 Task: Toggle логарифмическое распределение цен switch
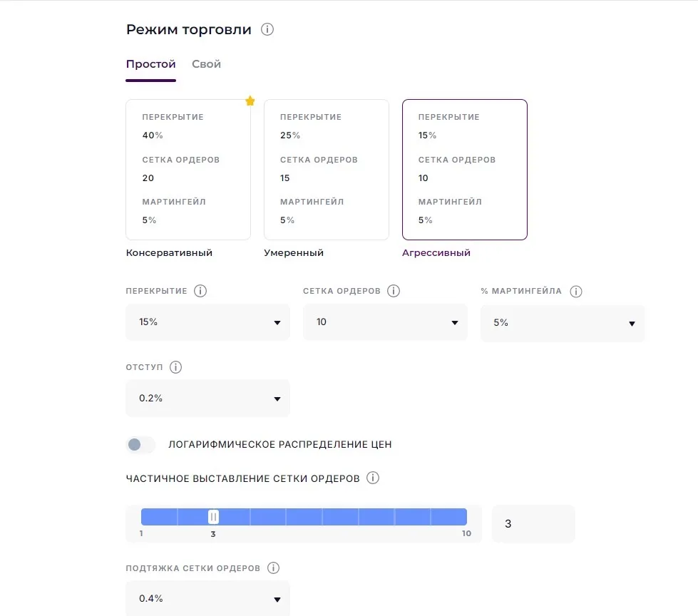[140, 445]
